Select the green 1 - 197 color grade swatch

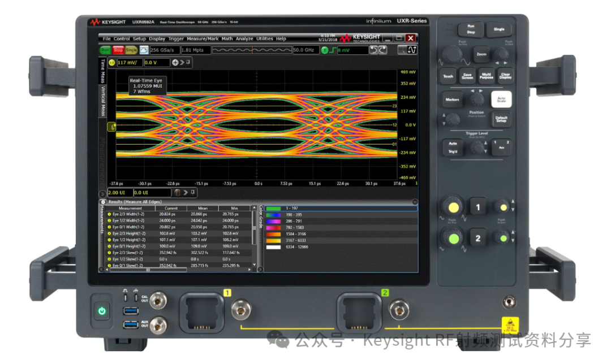click(x=273, y=209)
